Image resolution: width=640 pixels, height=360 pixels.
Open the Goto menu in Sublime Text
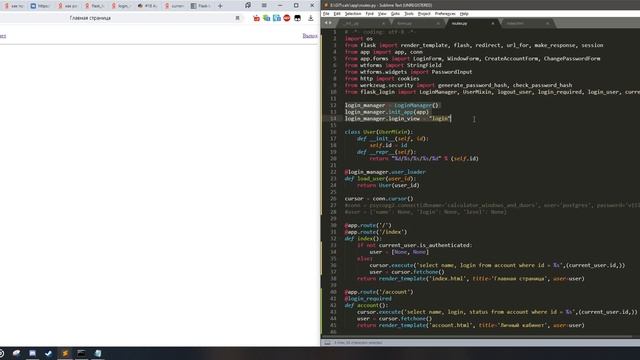click(x=395, y=14)
